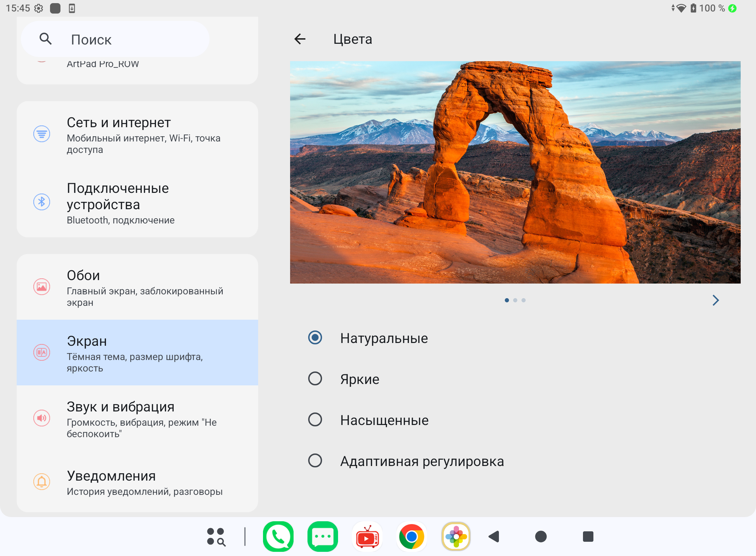Open the red TV video app icon
This screenshot has width=756, height=556.
367,536
